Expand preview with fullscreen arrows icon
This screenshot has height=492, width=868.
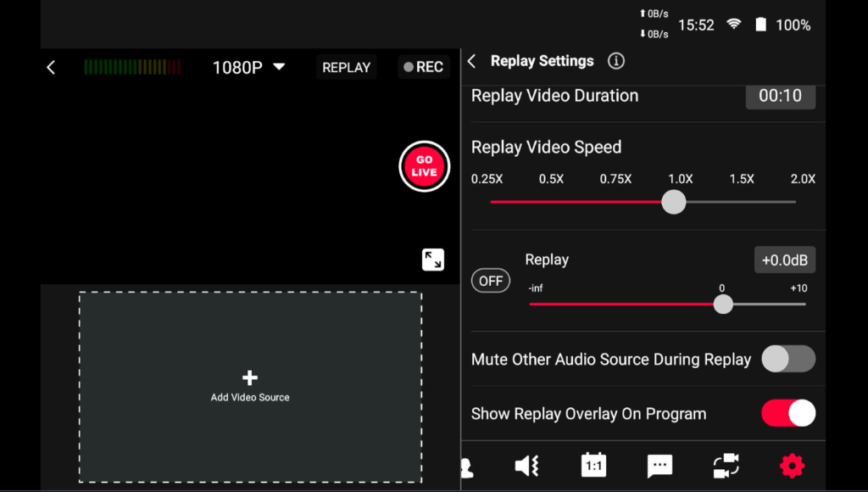pyautogui.click(x=433, y=260)
